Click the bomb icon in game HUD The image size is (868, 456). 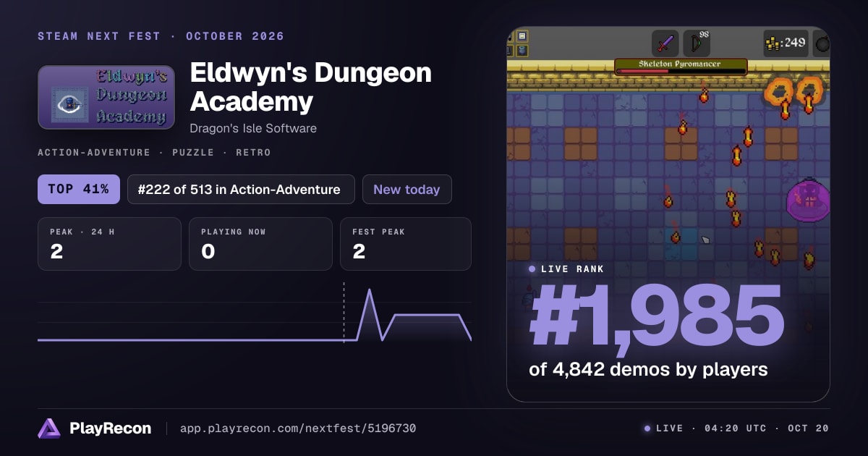click(822, 43)
